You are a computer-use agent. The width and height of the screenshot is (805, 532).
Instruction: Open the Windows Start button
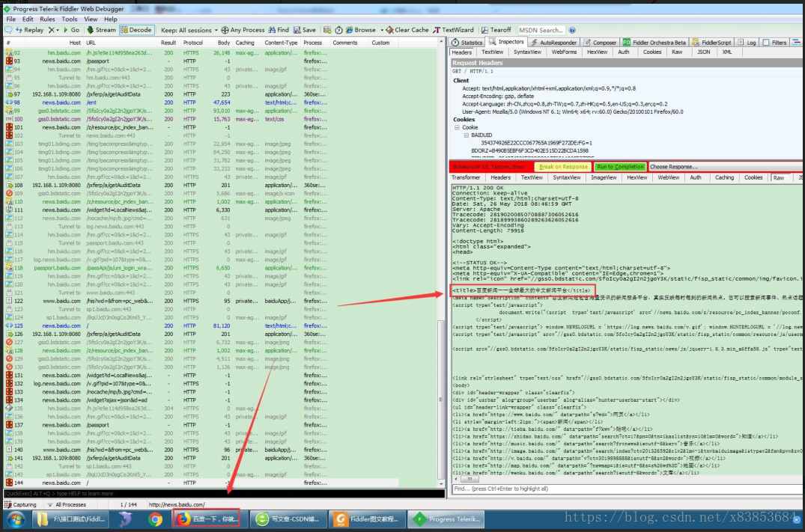coord(16,520)
